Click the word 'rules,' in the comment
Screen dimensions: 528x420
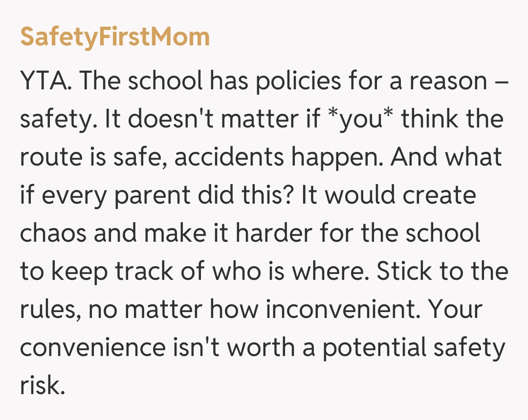pos(50,310)
